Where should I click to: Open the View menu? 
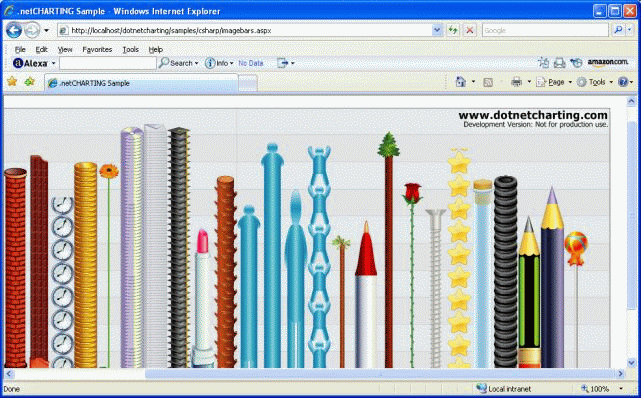(x=65, y=49)
